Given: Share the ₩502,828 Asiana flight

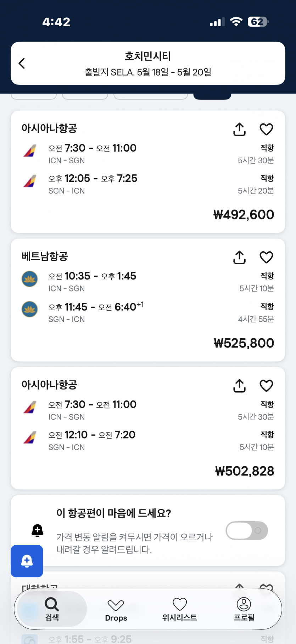Looking at the screenshot, I should point(239,386).
